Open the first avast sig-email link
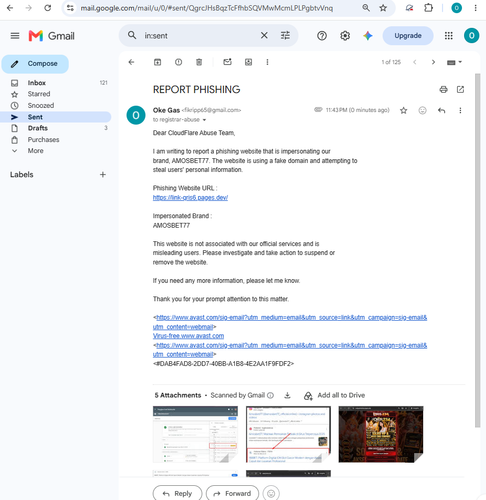Image resolution: width=486 pixels, height=500 pixels. (290, 322)
